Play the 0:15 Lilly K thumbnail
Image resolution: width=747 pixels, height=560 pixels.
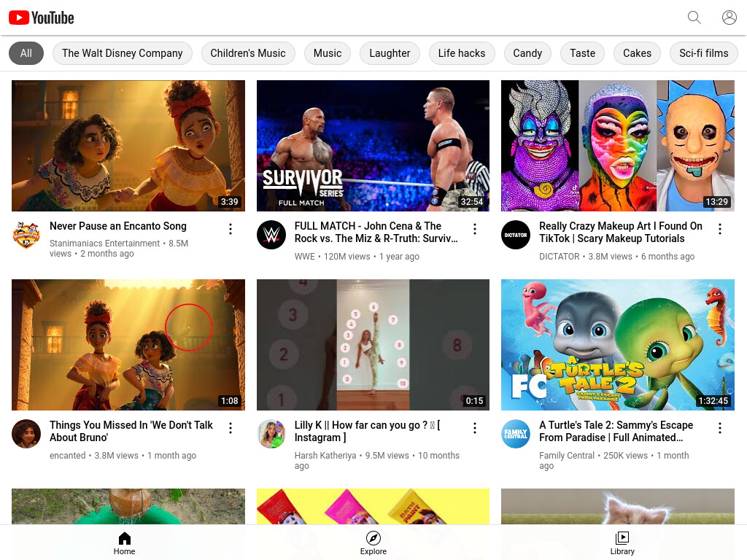point(373,345)
